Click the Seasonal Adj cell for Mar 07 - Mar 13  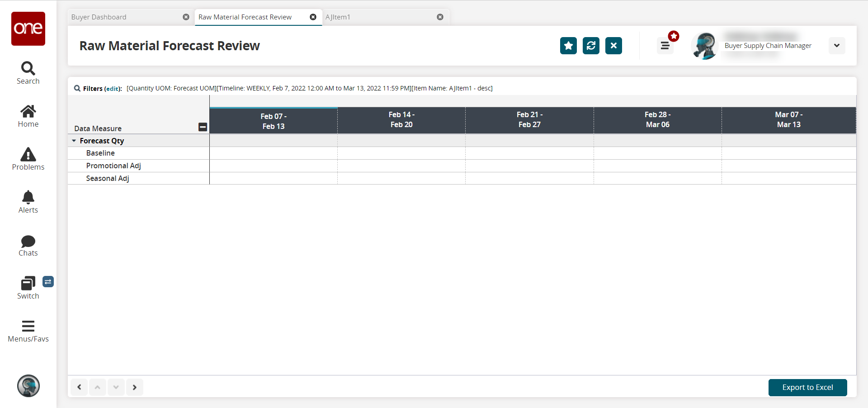click(x=789, y=179)
